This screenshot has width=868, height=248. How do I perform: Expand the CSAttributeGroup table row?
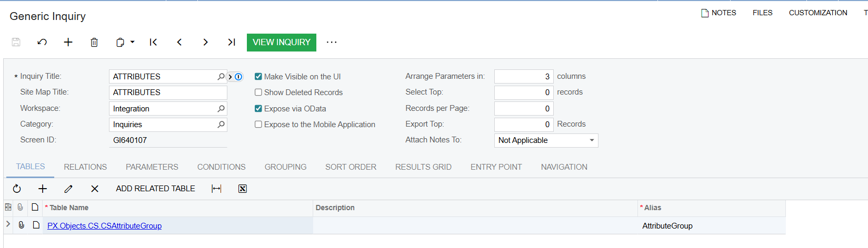pos(8,224)
